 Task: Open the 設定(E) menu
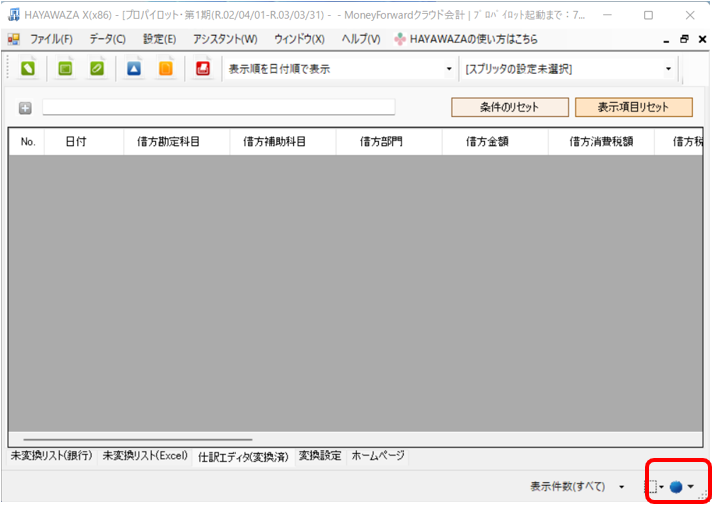tap(159, 40)
